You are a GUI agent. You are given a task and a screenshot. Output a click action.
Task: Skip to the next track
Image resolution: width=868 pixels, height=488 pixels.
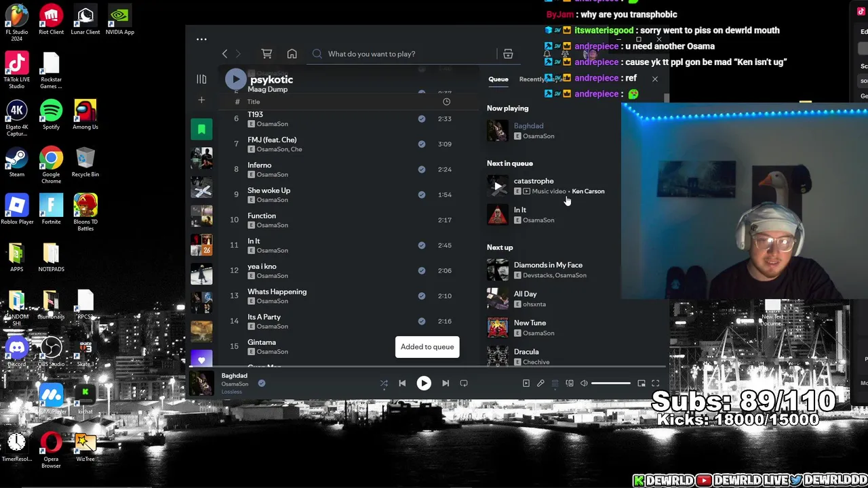point(446,384)
